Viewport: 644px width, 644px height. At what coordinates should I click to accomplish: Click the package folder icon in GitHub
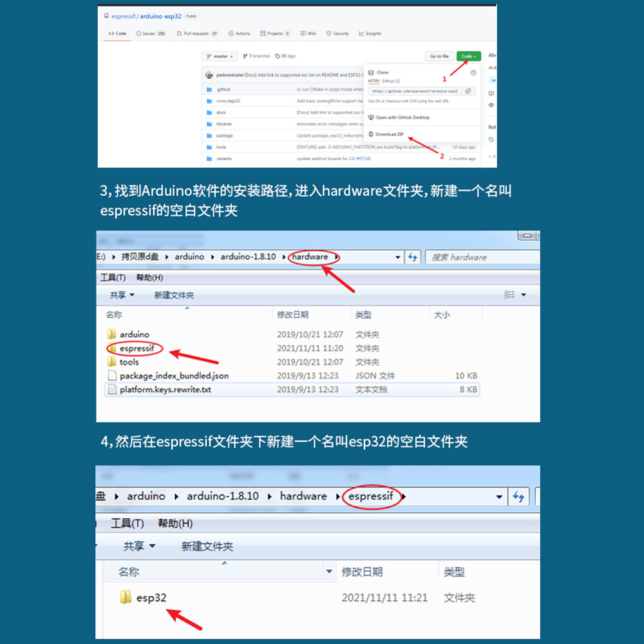tap(209, 135)
